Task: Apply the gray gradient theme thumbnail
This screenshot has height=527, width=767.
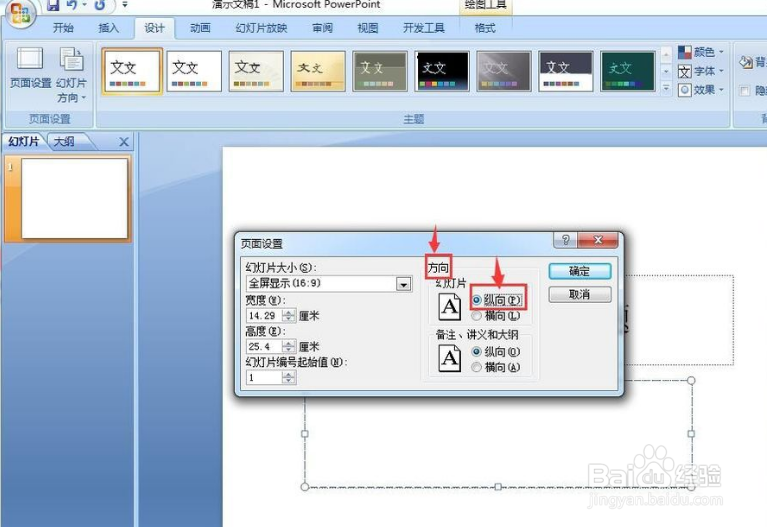Action: [504, 71]
